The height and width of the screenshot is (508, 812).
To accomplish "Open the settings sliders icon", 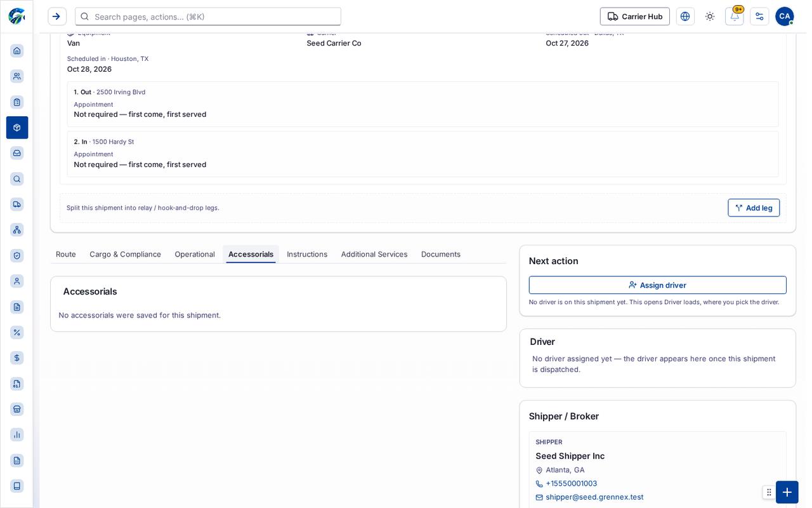I will click(759, 17).
